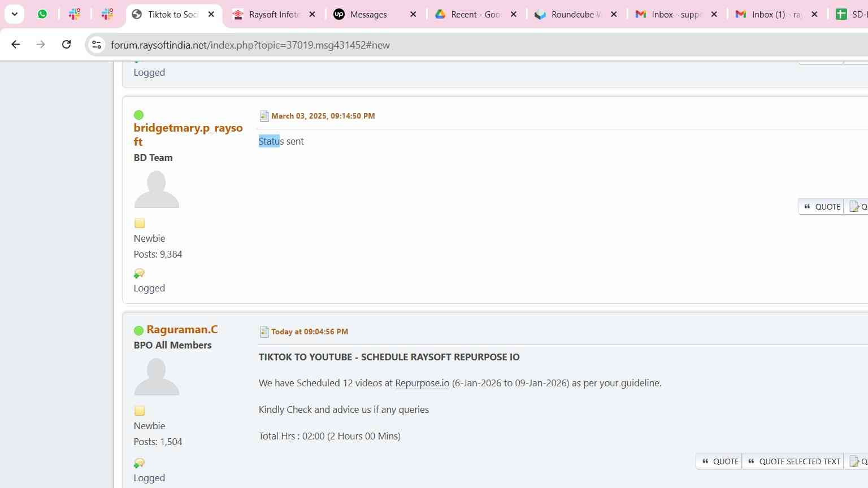This screenshot has height=488, width=868.
Task: View site information icon in address bar
Action: tap(97, 45)
